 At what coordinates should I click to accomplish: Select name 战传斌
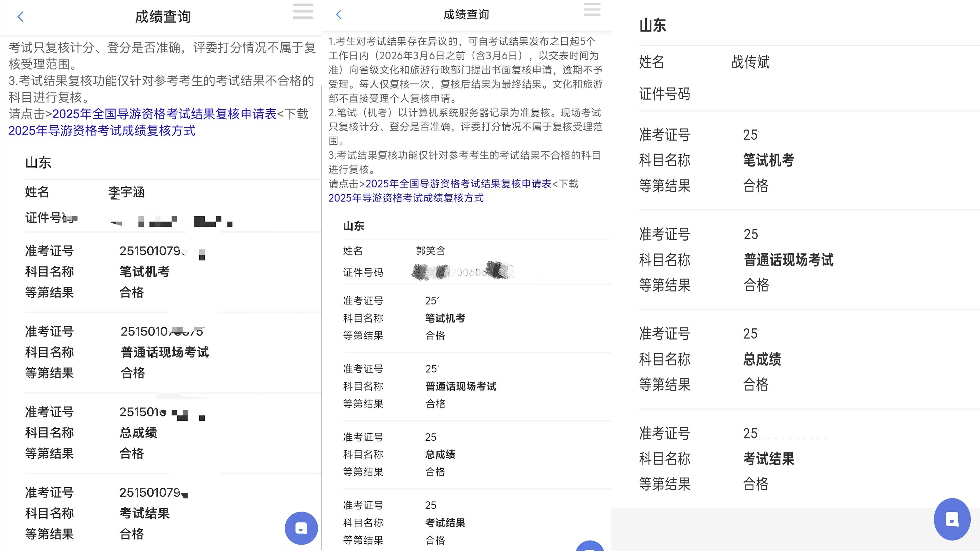750,62
